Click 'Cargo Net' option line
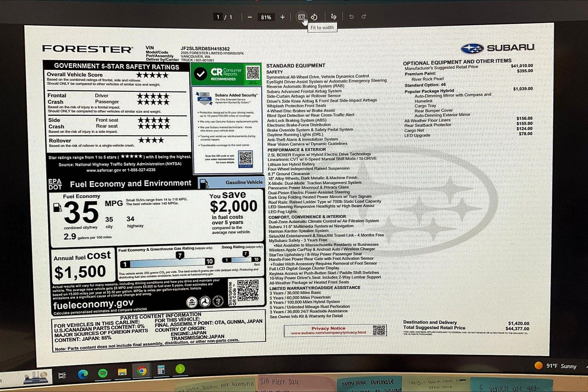This screenshot has height=392, width=588. point(414,131)
